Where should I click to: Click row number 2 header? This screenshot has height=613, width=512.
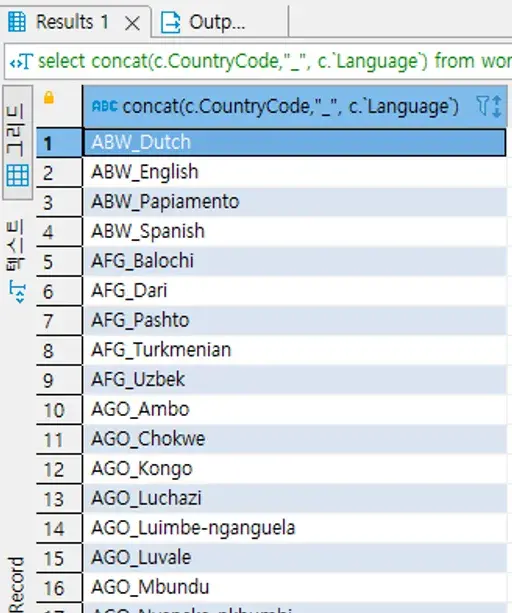(x=59, y=173)
